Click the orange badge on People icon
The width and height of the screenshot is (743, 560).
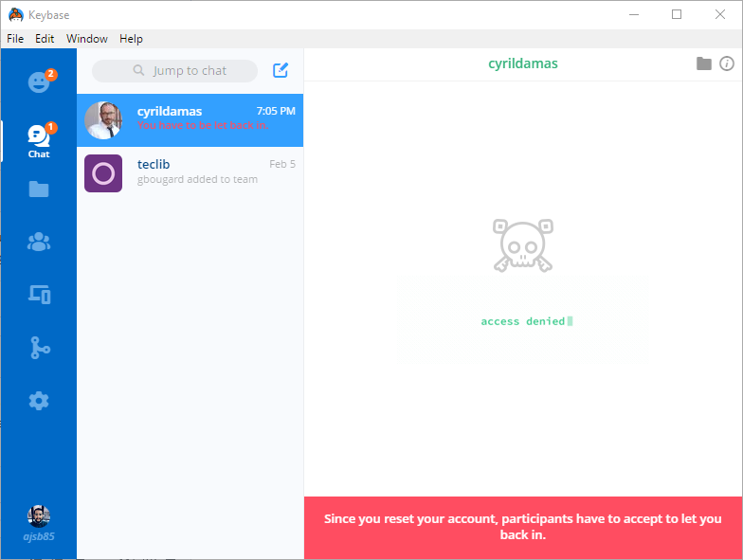point(51,74)
